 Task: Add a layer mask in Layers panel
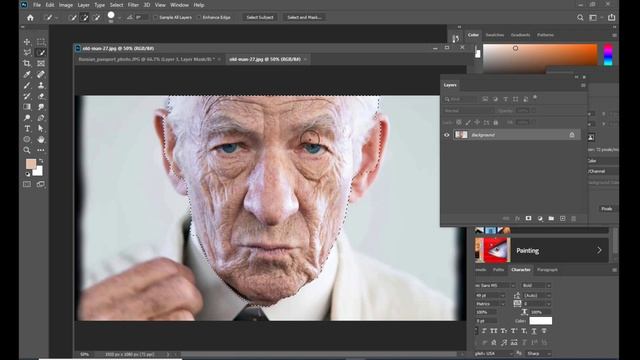point(529,219)
